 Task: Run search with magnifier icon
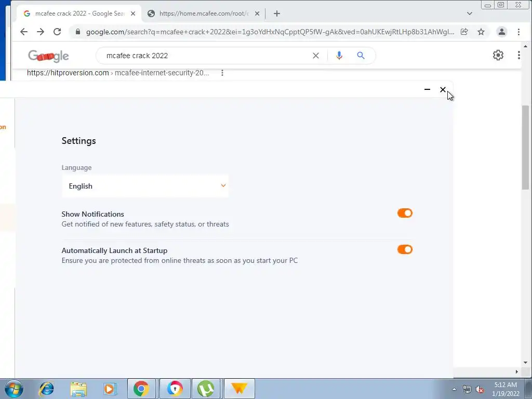pos(361,56)
